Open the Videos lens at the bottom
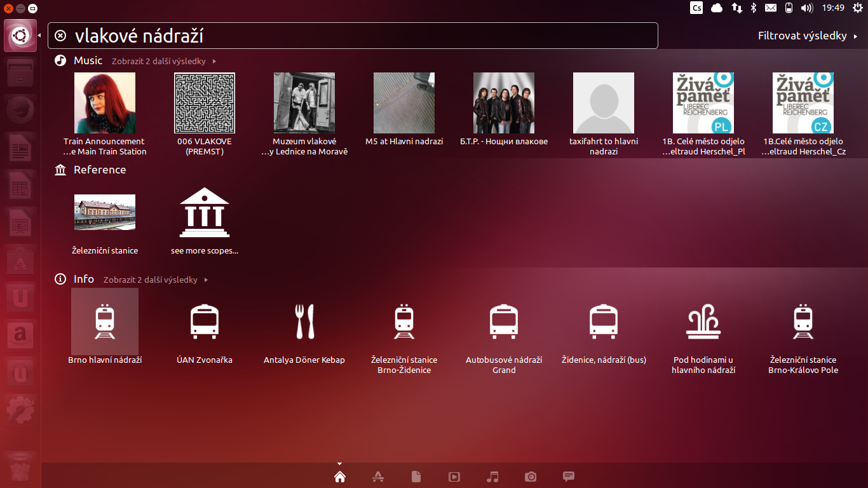This screenshot has height=488, width=868. 454,477
